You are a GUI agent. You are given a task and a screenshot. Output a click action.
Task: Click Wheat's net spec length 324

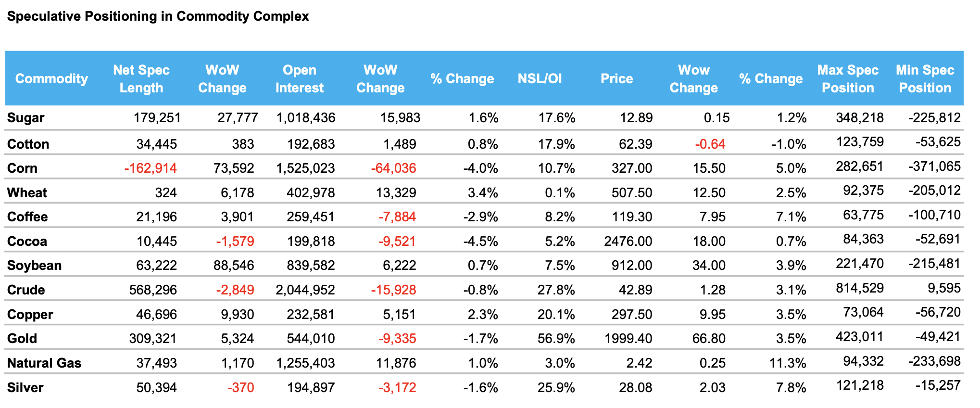(166, 193)
